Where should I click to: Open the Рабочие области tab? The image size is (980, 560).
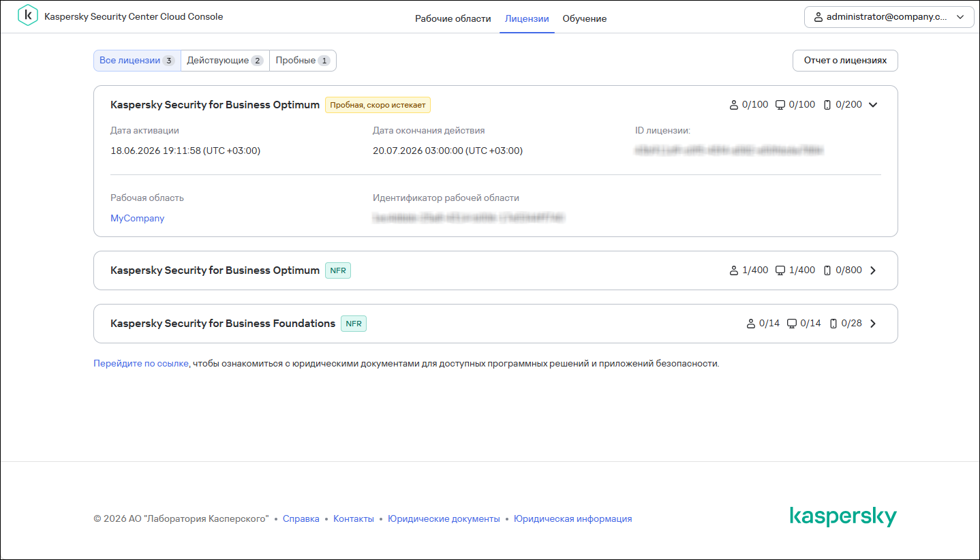click(453, 18)
